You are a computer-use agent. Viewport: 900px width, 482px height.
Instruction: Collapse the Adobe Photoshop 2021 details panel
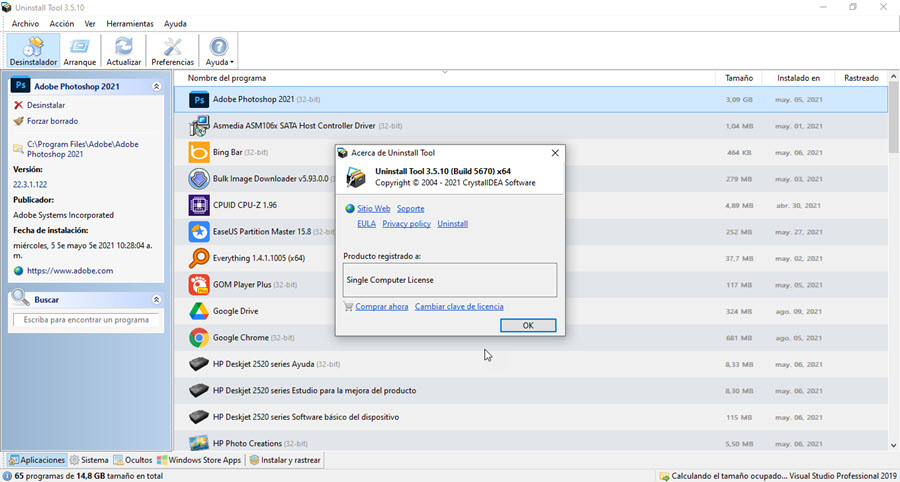(x=156, y=86)
